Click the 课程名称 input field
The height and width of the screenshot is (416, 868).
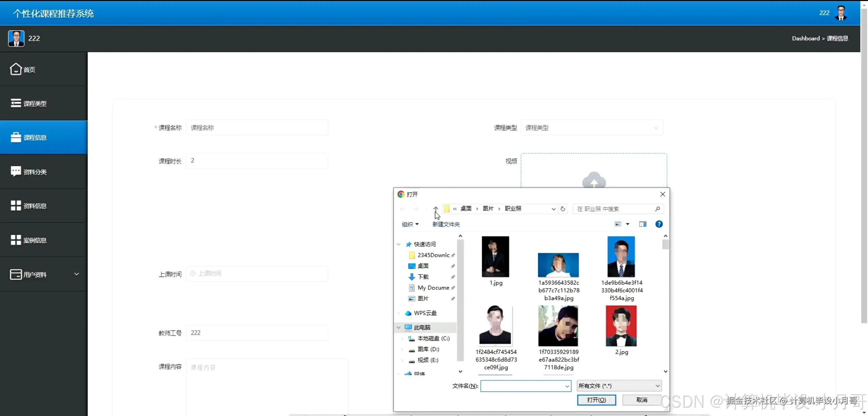click(x=257, y=128)
